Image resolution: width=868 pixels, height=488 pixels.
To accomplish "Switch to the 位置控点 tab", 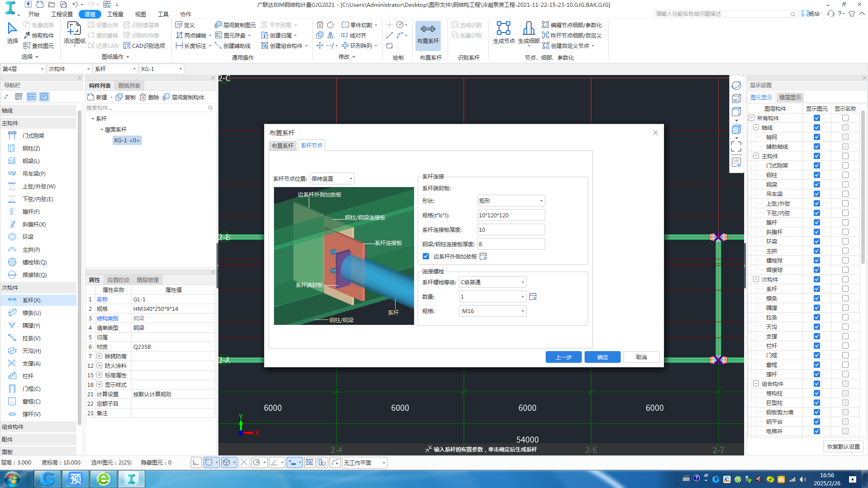I will (x=118, y=280).
